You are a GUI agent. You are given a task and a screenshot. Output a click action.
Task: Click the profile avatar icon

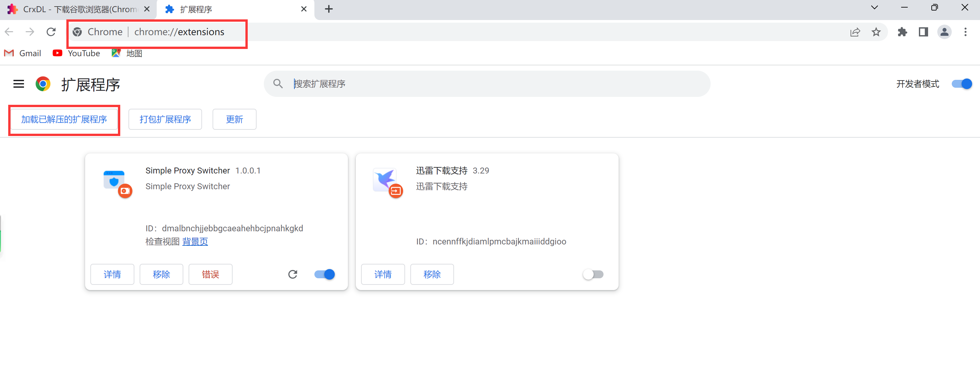[944, 32]
